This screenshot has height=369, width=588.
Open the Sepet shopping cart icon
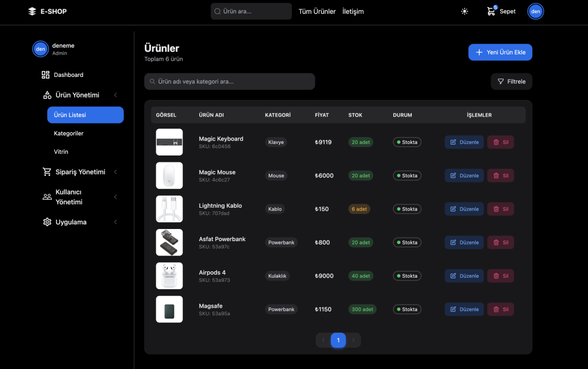(491, 11)
